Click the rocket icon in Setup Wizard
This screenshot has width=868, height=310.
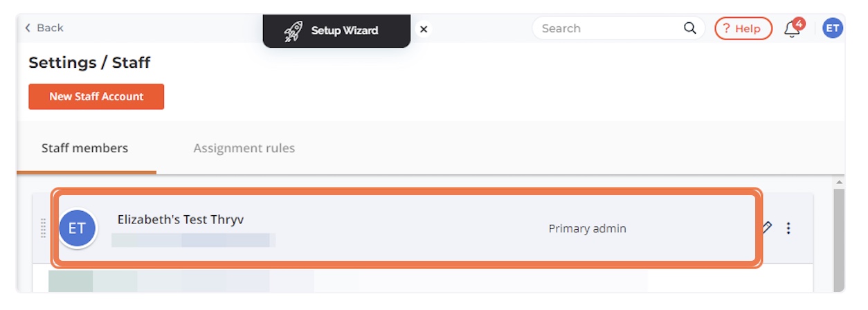pyautogui.click(x=293, y=31)
